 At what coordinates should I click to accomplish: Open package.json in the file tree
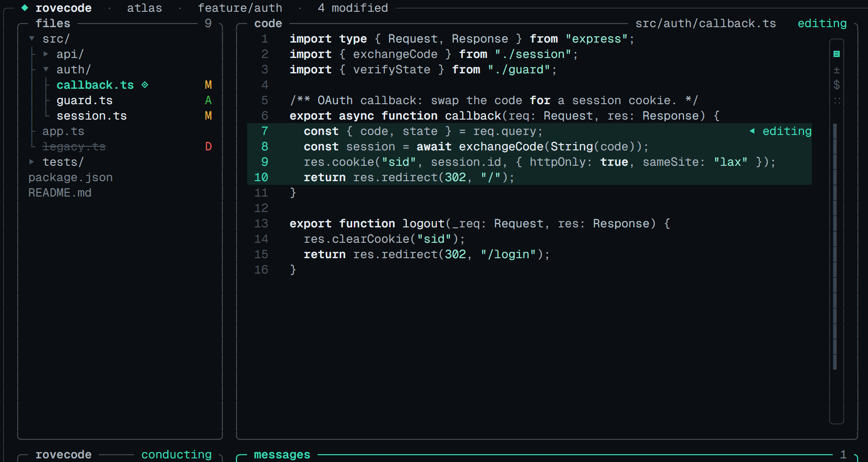(71, 177)
